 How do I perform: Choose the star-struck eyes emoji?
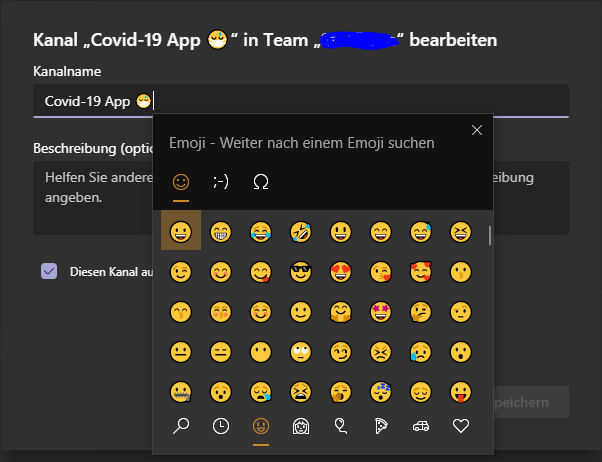click(x=381, y=312)
